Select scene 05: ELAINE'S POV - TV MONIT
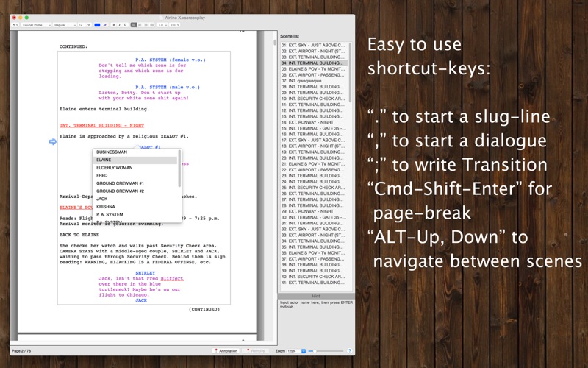588x368 pixels. tap(313, 69)
